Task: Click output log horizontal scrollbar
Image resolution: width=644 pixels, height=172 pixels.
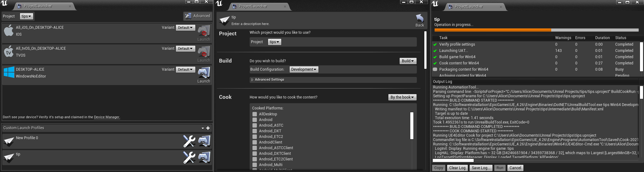Action: (453, 160)
